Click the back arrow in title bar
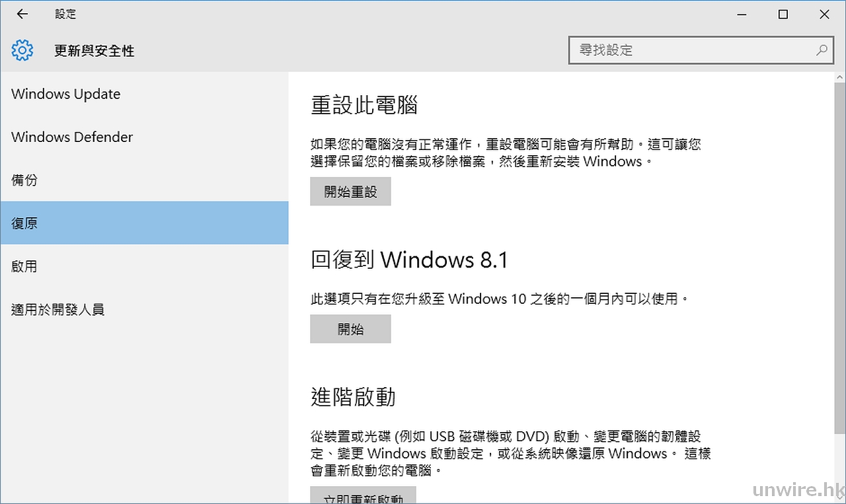The image size is (846, 504). pos(22,15)
